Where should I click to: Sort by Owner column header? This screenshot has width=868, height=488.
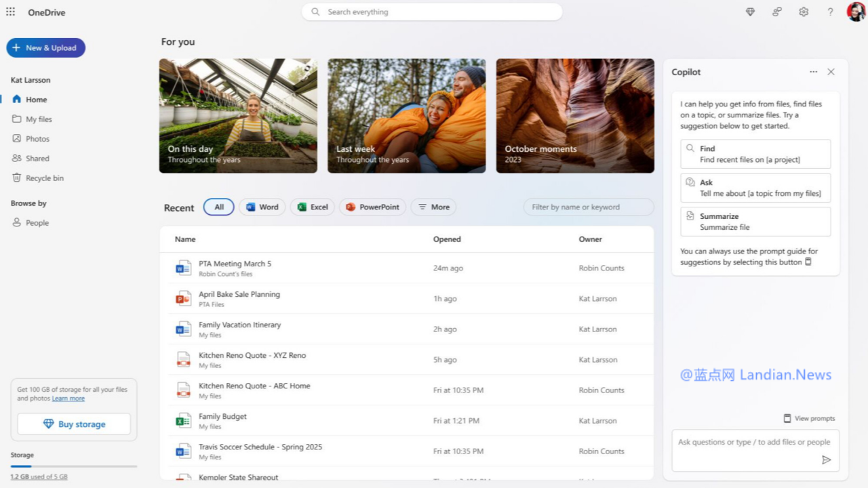590,239
